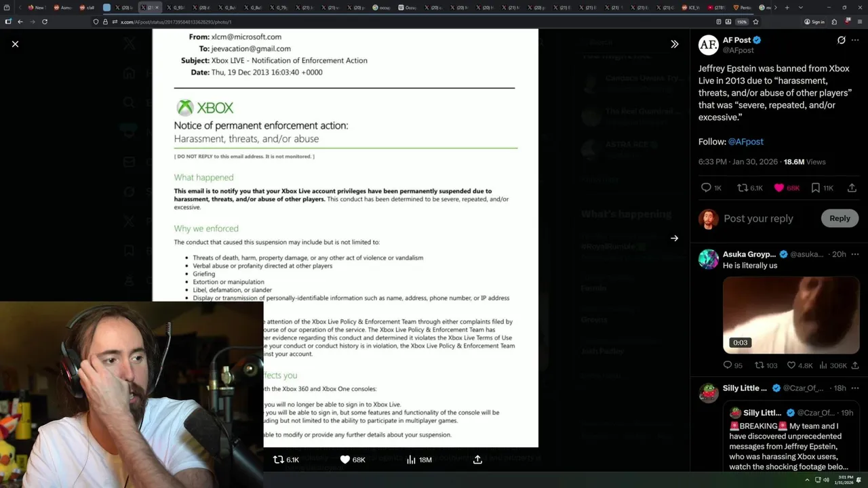The height and width of the screenshot is (488, 868).
Task: Open the AF Post profile avatar
Action: (709, 45)
